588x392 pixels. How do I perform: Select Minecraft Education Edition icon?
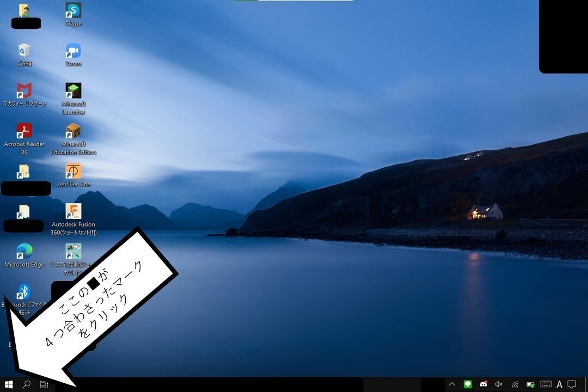tap(73, 139)
